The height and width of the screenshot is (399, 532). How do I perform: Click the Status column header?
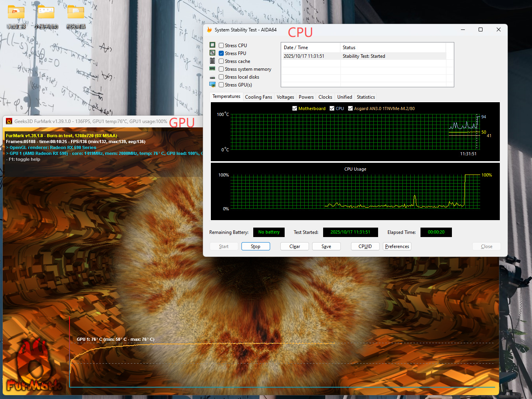click(x=393, y=48)
